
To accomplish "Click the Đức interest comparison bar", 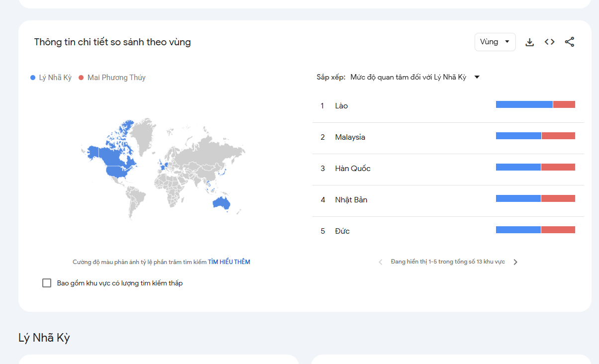I will pyautogui.click(x=535, y=230).
